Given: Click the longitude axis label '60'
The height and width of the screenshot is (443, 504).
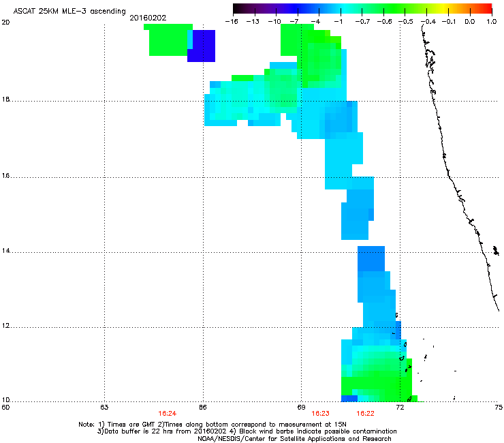Looking at the screenshot, I should point(5,408).
